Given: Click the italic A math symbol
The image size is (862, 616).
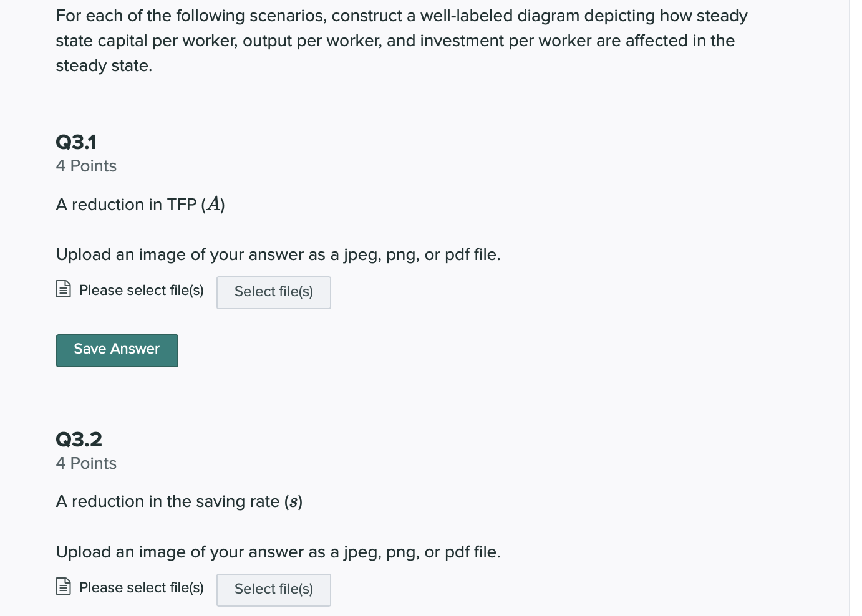Looking at the screenshot, I should 213,204.
